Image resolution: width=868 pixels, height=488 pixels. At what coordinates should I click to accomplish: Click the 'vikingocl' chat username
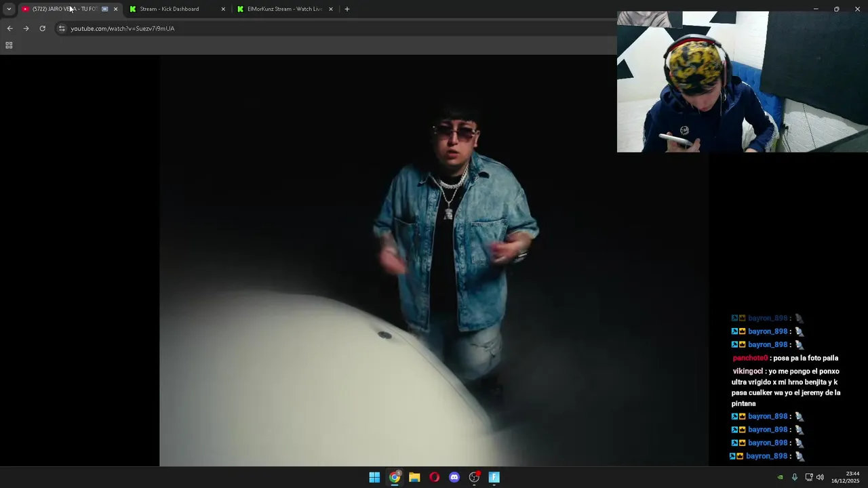click(x=749, y=371)
